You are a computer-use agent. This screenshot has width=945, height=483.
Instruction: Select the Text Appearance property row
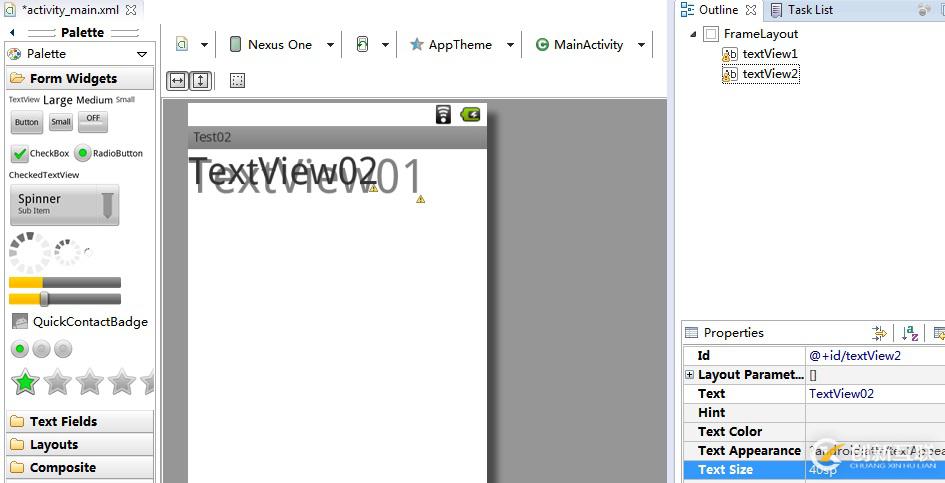click(x=814, y=451)
